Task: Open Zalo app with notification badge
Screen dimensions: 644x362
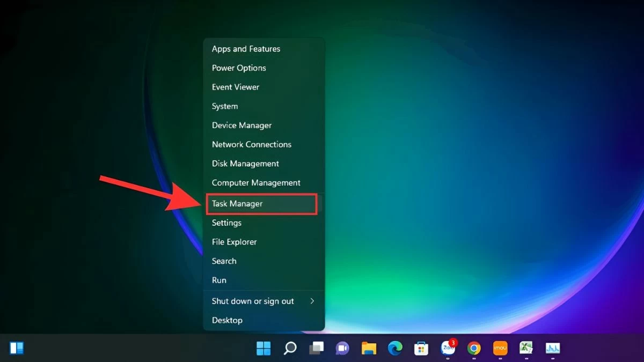Action: (448, 349)
